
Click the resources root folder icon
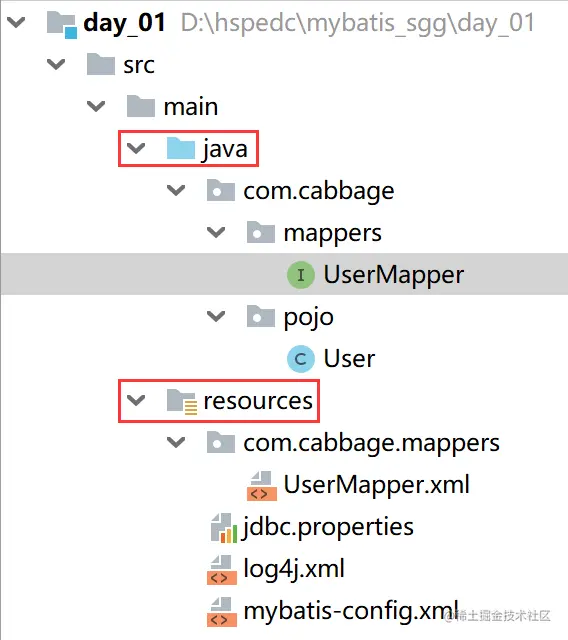182,401
